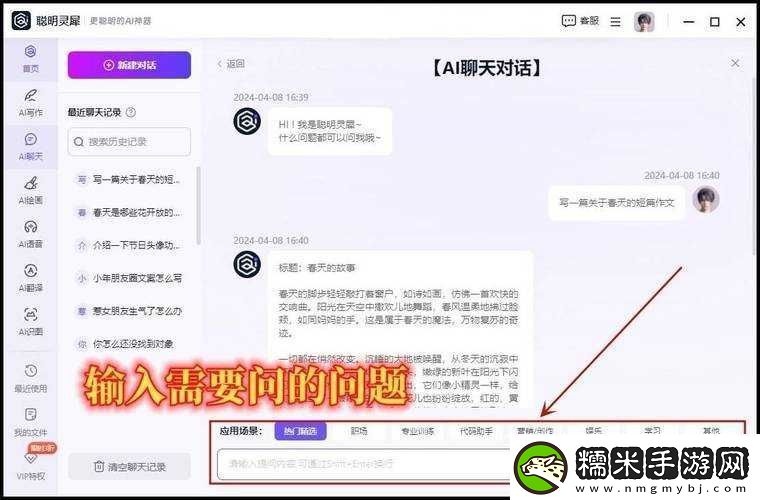Open chat record 小年朋友圈文案怎么写
Viewport: 760px width, 500px height.
tap(130, 278)
